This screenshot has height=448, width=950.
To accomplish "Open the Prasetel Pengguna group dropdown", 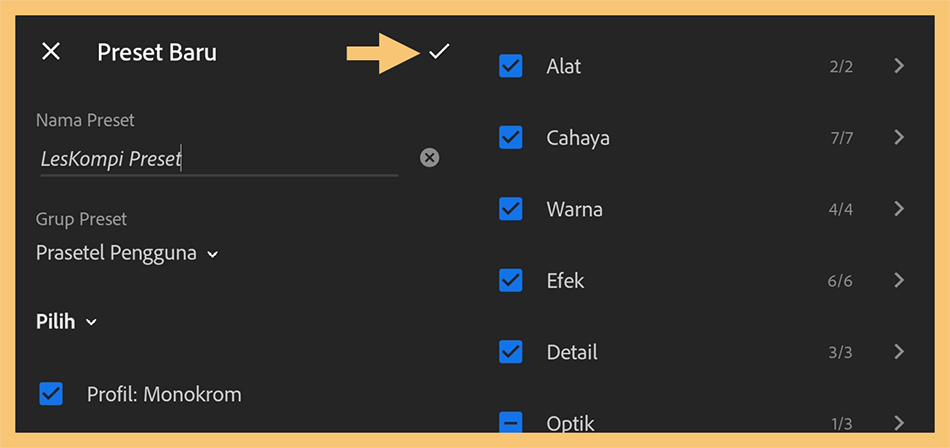I will 127,253.
